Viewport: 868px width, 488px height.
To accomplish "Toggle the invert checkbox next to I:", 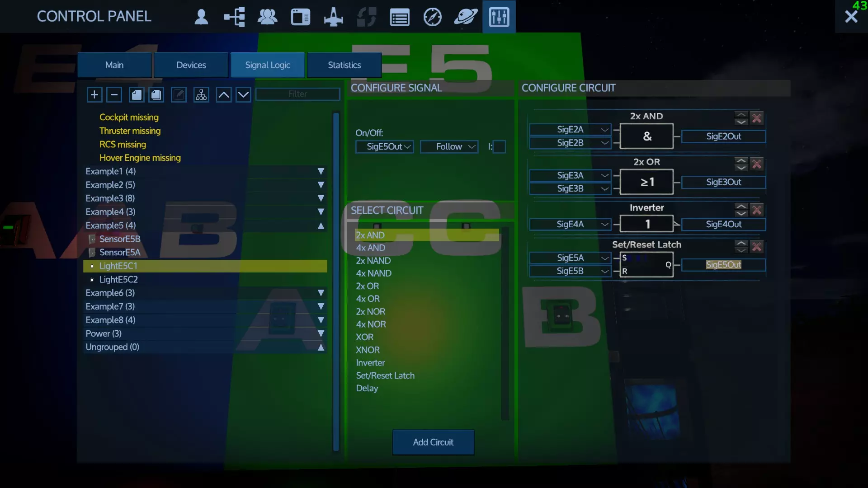I will click(499, 146).
